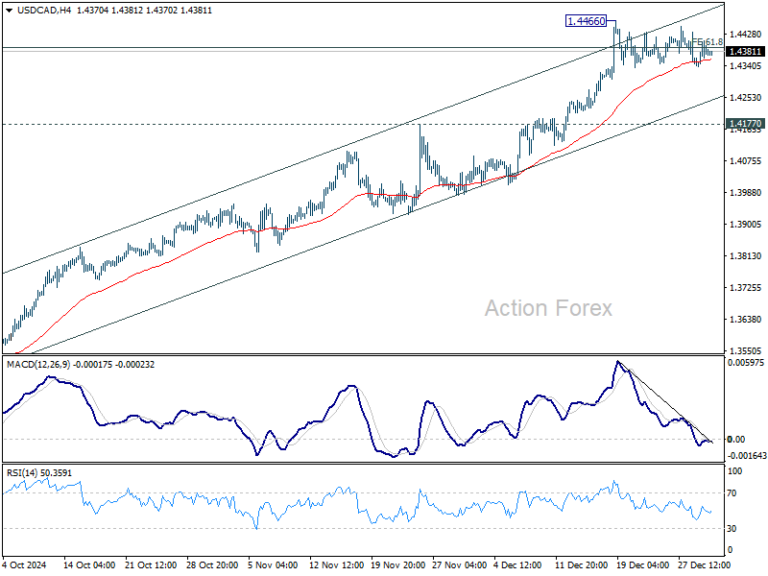Select the MACD scale value -0.001643
This screenshot has width=768, height=576.
tap(747, 456)
